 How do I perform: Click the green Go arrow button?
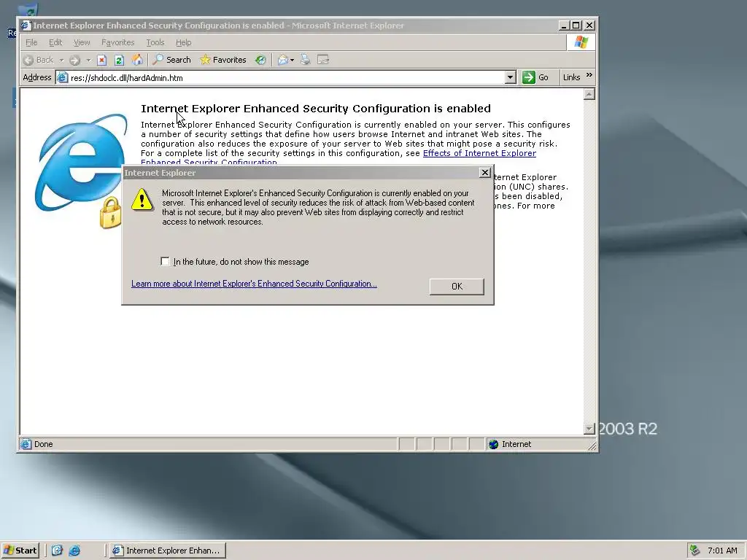(x=528, y=77)
